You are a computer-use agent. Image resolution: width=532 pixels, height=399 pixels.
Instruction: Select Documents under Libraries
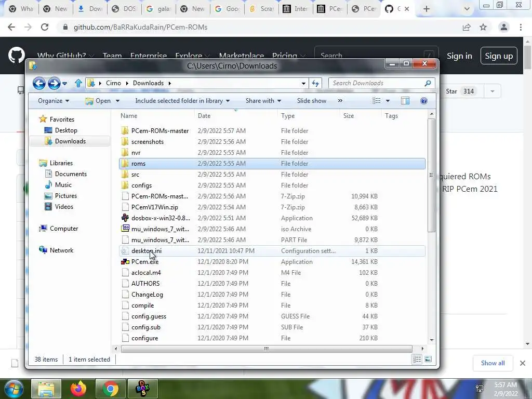(71, 174)
